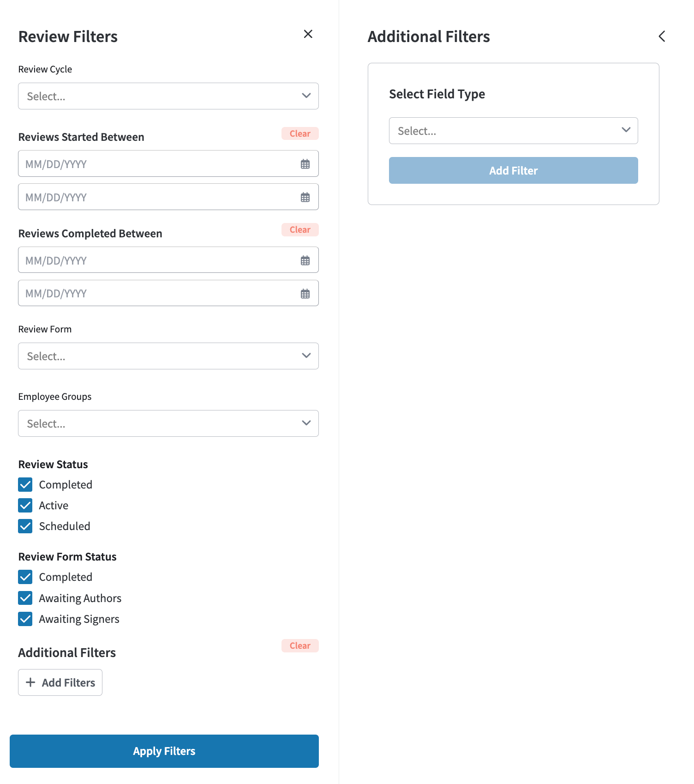This screenshot has height=784, width=694.
Task: Uncheck Completed under Review Status
Action: 25,485
